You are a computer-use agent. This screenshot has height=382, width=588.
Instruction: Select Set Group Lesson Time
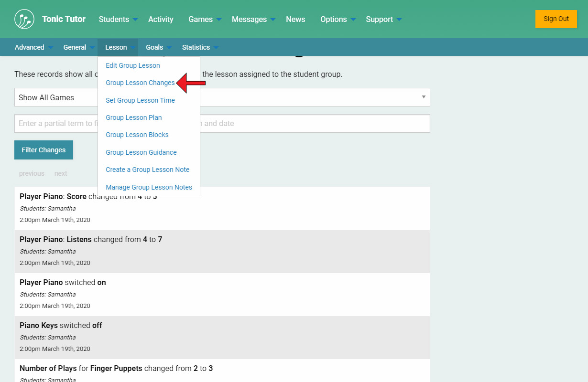[140, 100]
